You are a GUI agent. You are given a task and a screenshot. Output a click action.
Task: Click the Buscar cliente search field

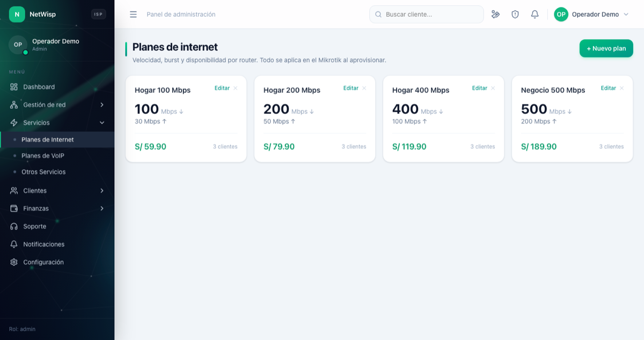pos(427,15)
